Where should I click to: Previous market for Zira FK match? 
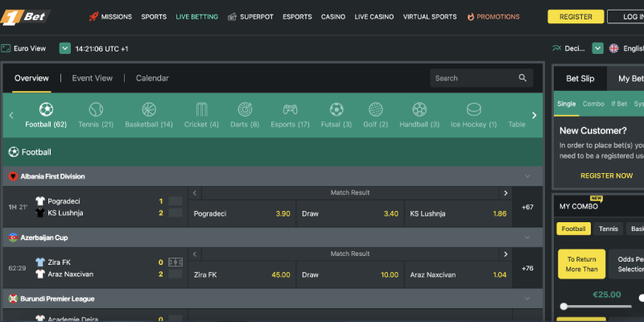[x=195, y=254]
